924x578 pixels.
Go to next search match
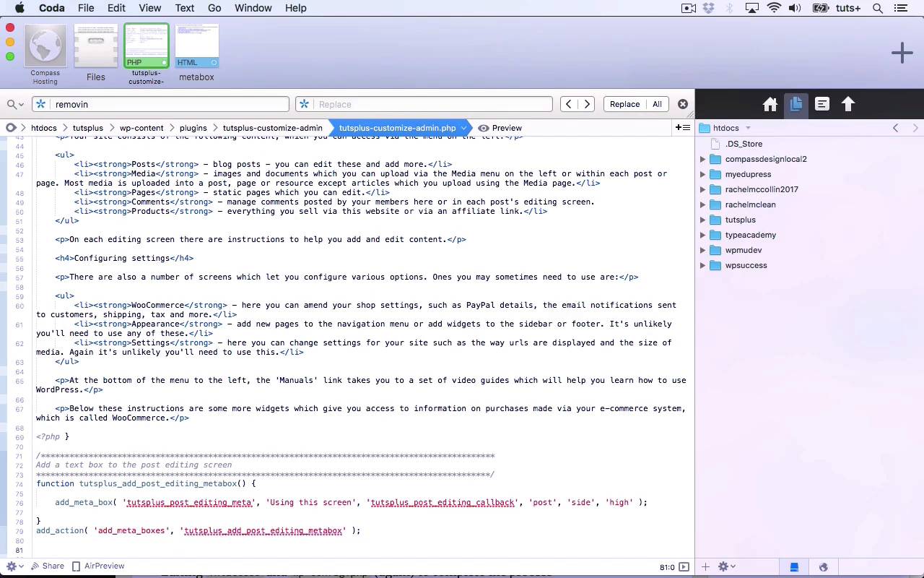587,104
